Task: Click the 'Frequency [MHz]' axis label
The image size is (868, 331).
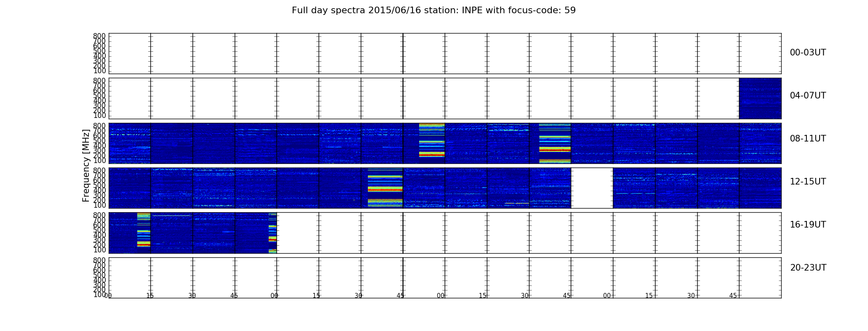Action: 86,165
